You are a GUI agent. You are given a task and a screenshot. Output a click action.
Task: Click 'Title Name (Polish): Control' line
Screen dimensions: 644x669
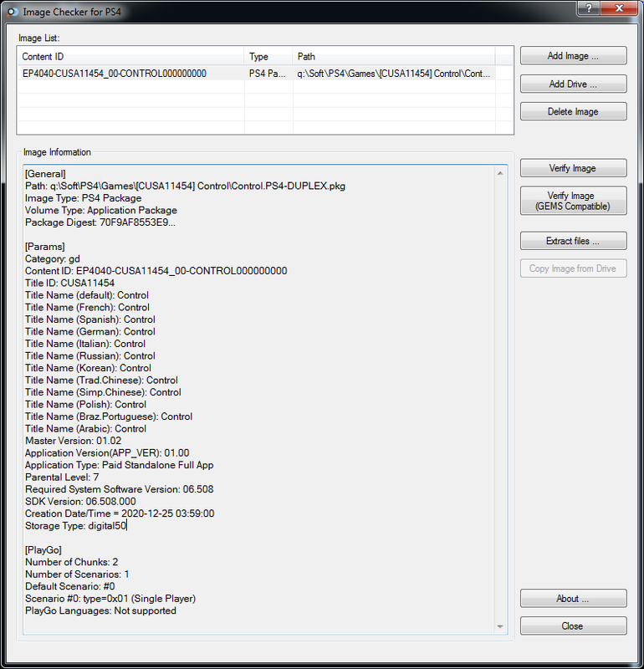[x=86, y=405]
